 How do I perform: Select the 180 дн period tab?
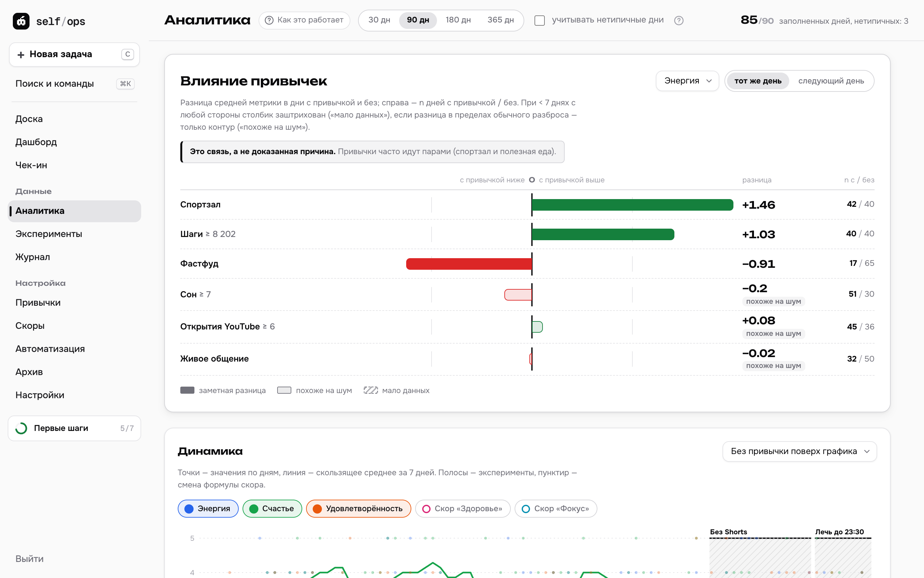pyautogui.click(x=458, y=20)
